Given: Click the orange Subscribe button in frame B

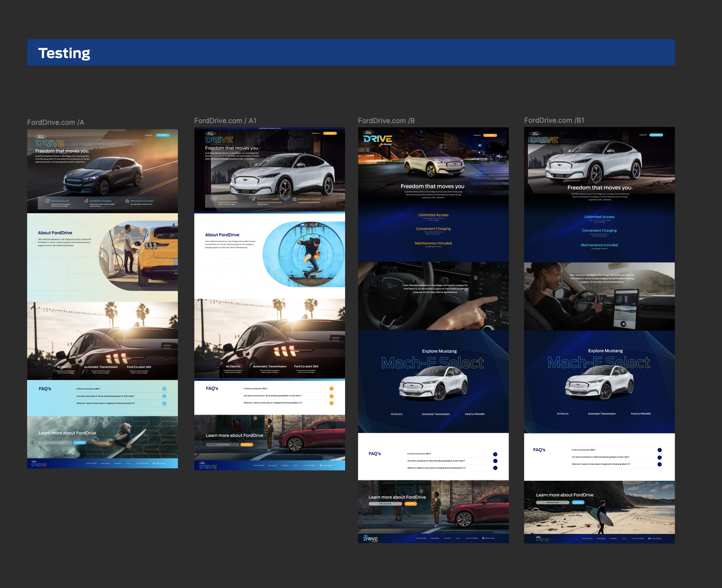Looking at the screenshot, I should [x=411, y=504].
